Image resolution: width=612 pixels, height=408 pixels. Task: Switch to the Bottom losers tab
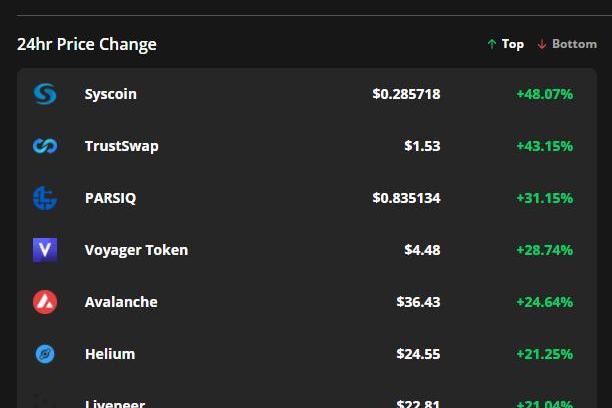coord(567,44)
